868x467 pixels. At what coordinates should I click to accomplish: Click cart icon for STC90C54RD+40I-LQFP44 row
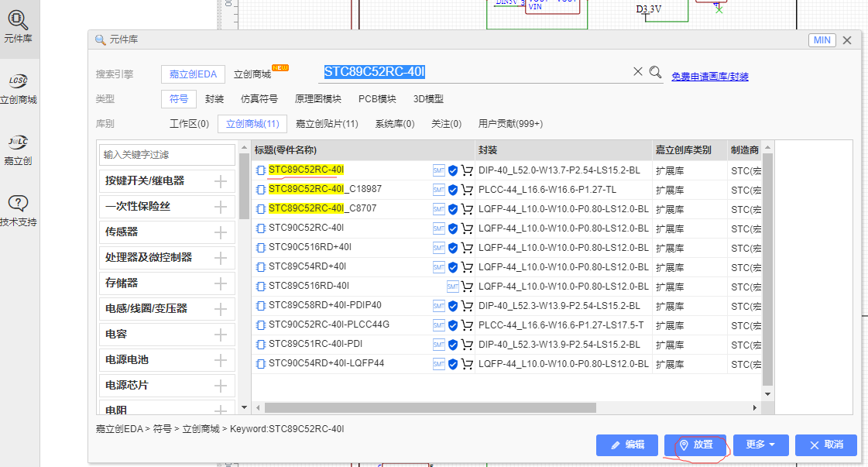(x=467, y=364)
